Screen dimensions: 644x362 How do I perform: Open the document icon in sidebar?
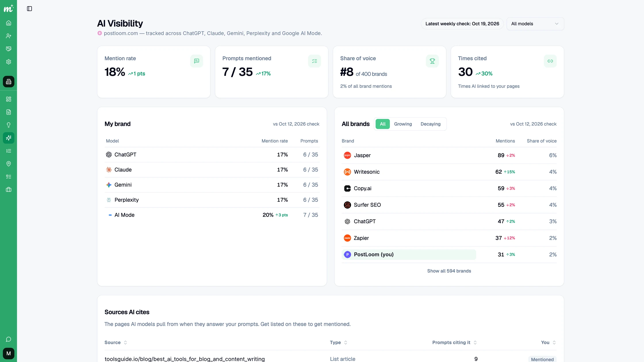(x=9, y=112)
